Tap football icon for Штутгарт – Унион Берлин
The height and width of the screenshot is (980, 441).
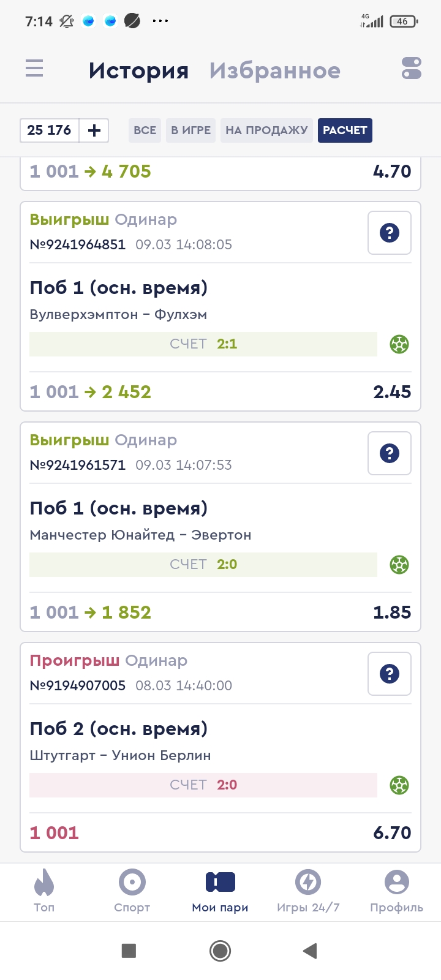tap(399, 785)
